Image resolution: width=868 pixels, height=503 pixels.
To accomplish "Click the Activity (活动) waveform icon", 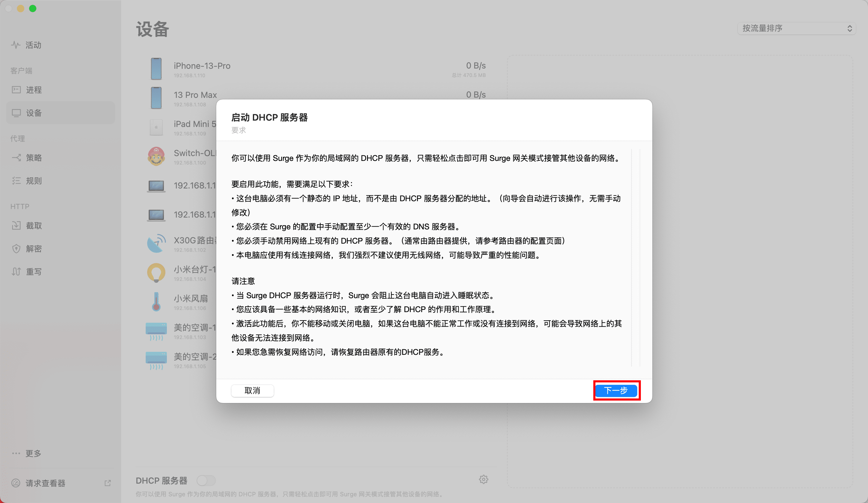I will pyautogui.click(x=15, y=45).
